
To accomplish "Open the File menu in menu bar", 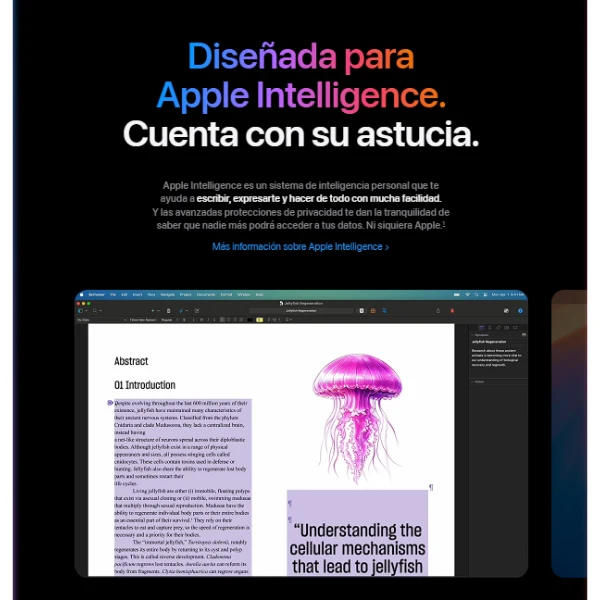I will tap(113, 295).
